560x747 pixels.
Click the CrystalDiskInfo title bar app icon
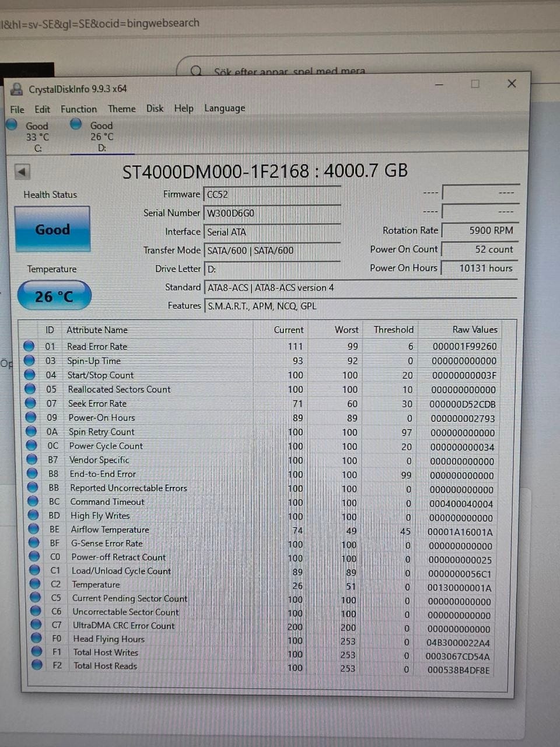click(17, 89)
